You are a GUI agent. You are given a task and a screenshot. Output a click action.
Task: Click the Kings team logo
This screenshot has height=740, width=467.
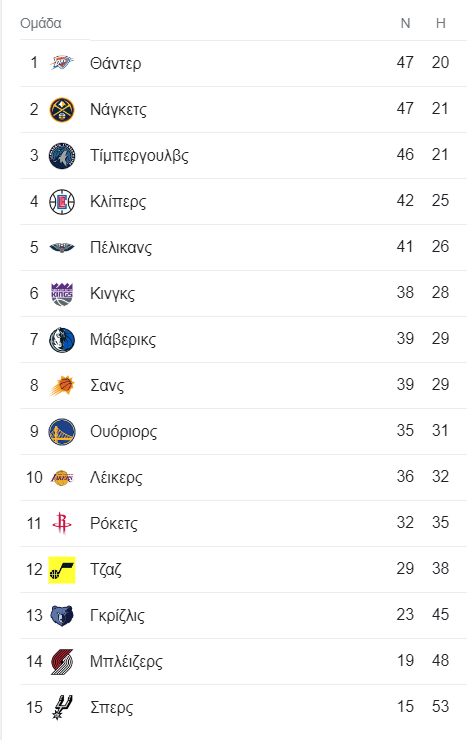click(62, 294)
